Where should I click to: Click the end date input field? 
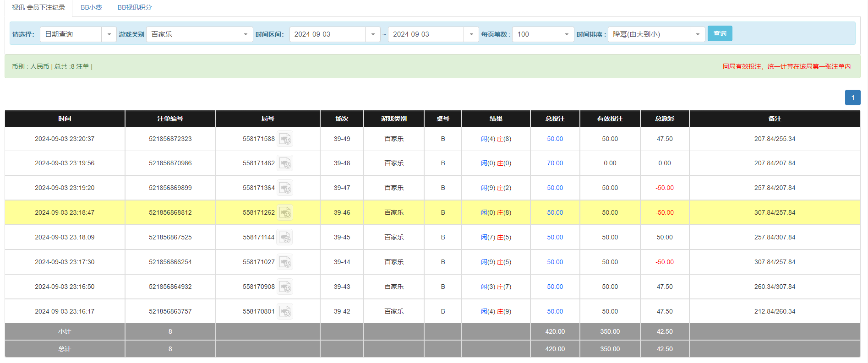click(x=426, y=34)
